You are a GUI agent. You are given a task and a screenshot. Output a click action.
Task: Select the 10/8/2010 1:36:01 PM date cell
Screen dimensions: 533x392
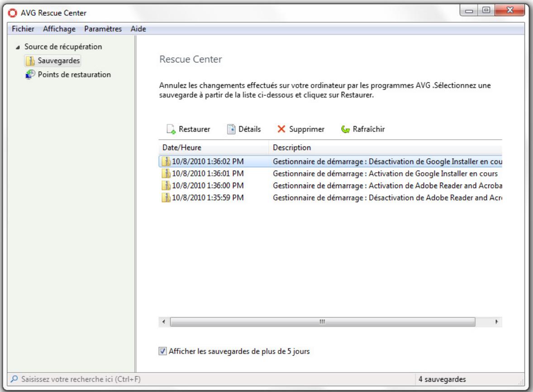click(x=208, y=174)
